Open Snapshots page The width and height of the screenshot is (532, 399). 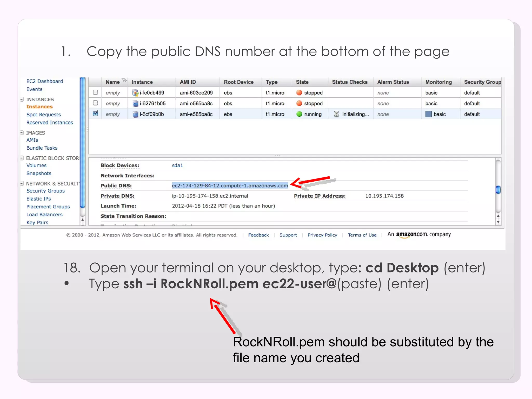(39, 173)
